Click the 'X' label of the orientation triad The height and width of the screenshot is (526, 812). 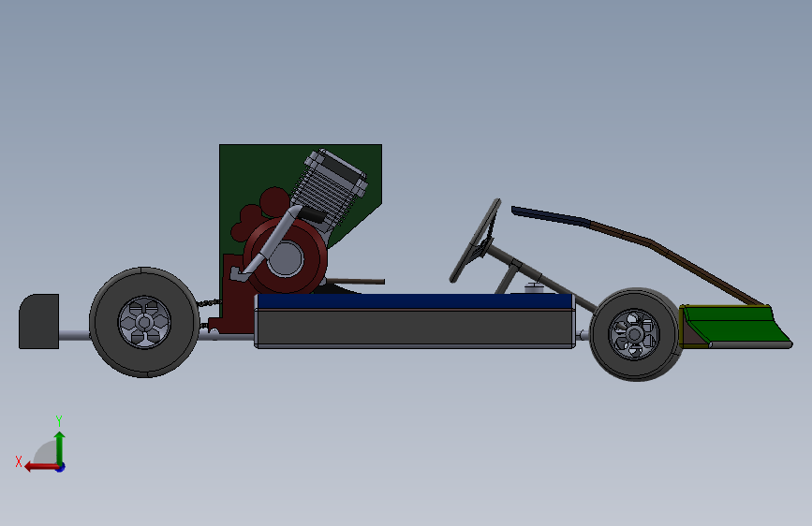click(19, 461)
